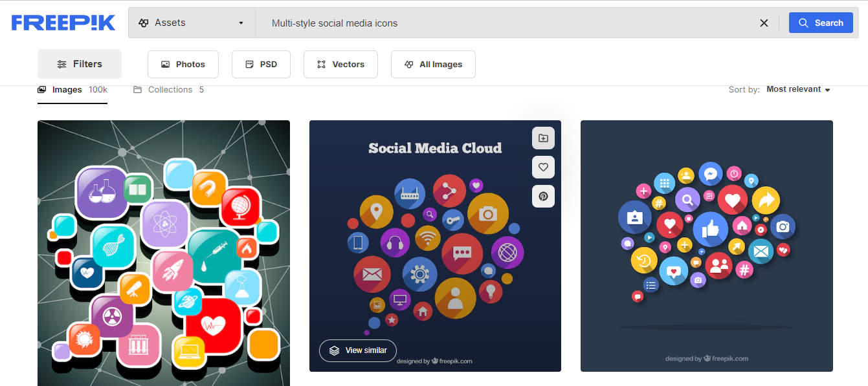Switch to the Collections tab
Screen dimensions: 868x386
[x=170, y=89]
